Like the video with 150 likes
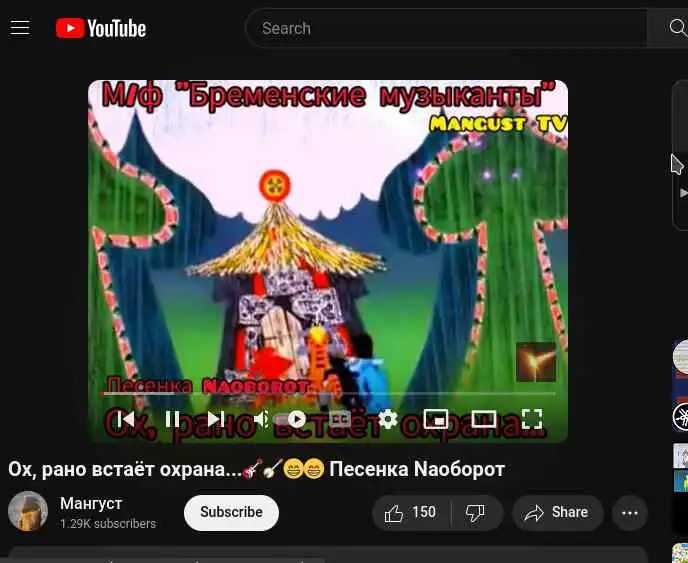The height and width of the screenshot is (563, 688). 411,513
